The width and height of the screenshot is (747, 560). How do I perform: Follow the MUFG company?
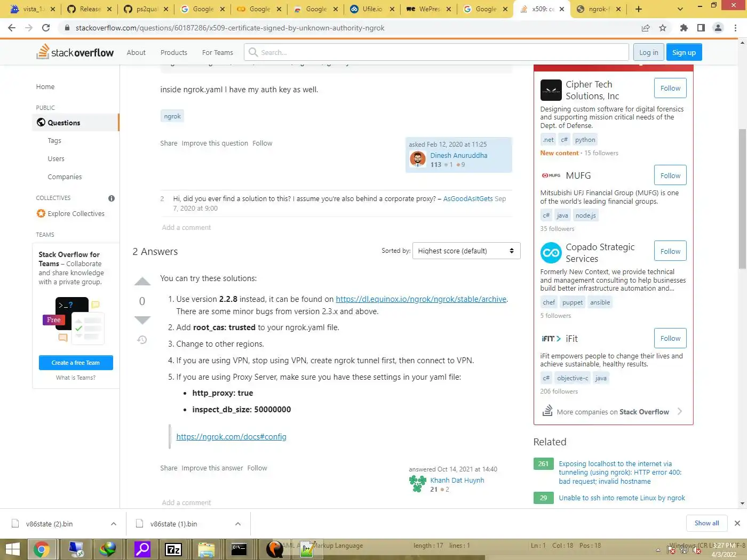tap(670, 175)
